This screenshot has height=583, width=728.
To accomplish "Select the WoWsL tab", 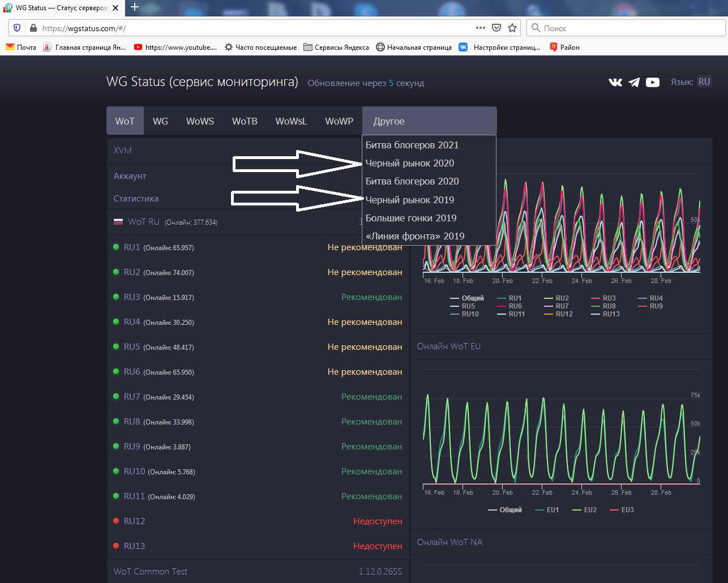I will [292, 121].
